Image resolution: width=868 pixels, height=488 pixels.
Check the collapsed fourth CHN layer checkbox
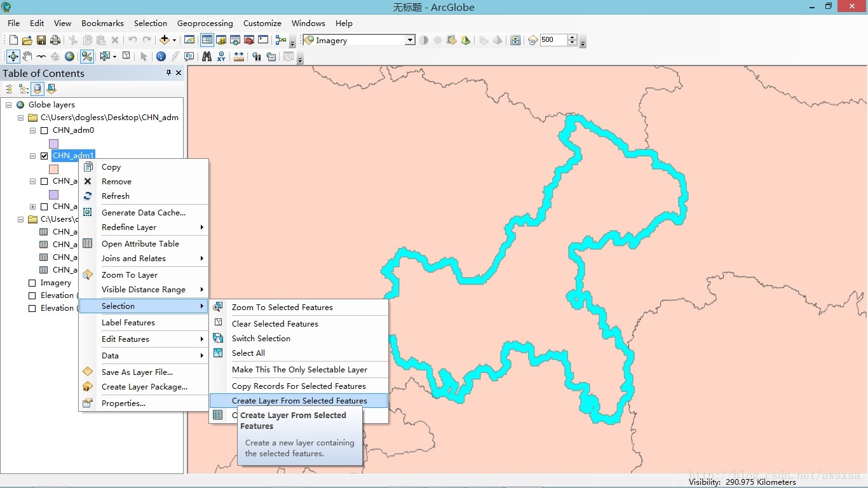tap(44, 207)
